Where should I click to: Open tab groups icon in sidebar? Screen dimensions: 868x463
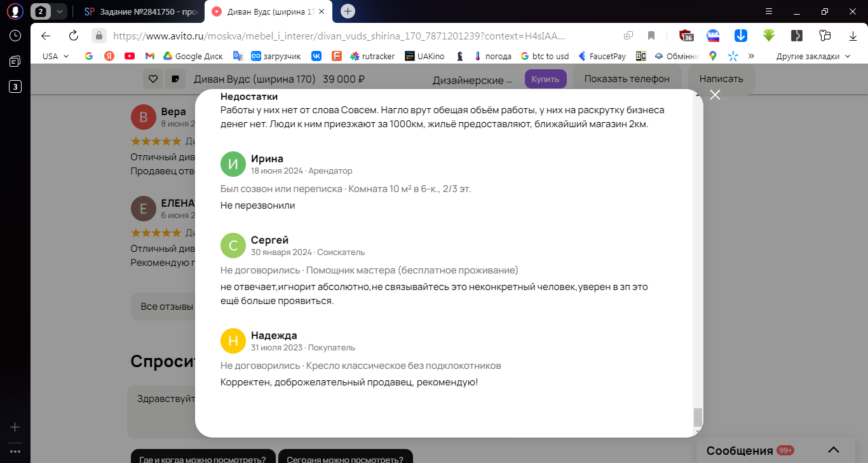pyautogui.click(x=15, y=61)
